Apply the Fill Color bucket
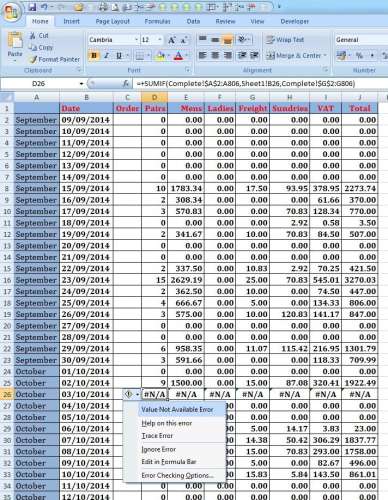This screenshot has width=388, height=500. [160, 56]
